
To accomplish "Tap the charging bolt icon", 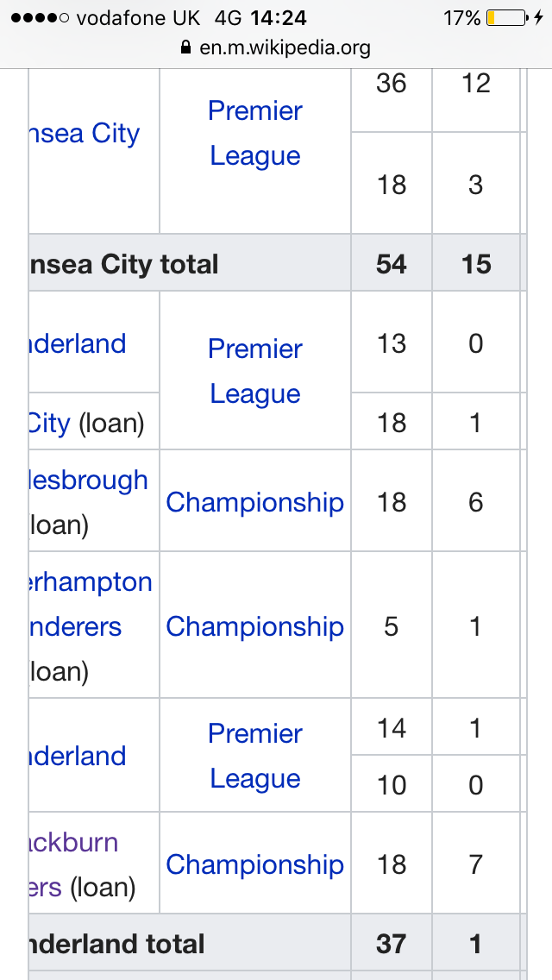I will tap(539, 18).
